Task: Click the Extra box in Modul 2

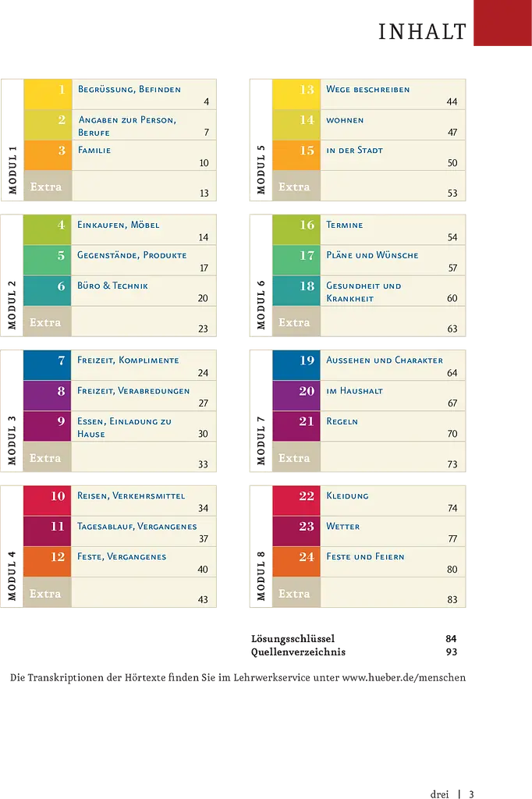Action: click(x=48, y=321)
